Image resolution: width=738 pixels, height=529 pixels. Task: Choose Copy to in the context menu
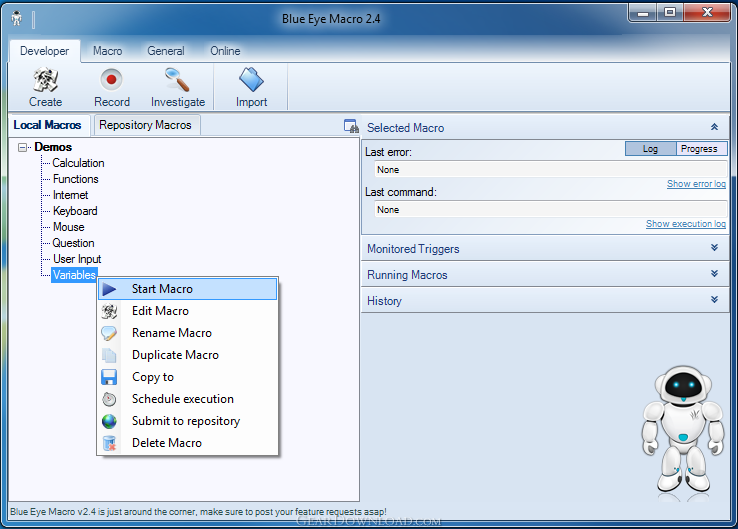pyautogui.click(x=187, y=377)
